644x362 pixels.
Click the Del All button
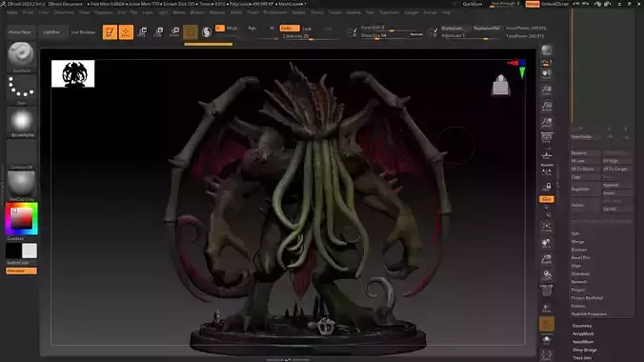[x=617, y=209]
